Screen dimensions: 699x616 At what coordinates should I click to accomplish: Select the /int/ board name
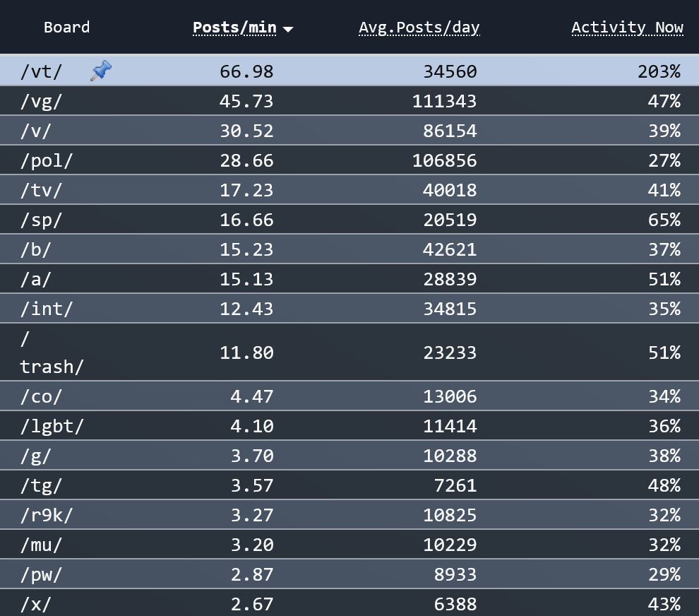(47, 309)
